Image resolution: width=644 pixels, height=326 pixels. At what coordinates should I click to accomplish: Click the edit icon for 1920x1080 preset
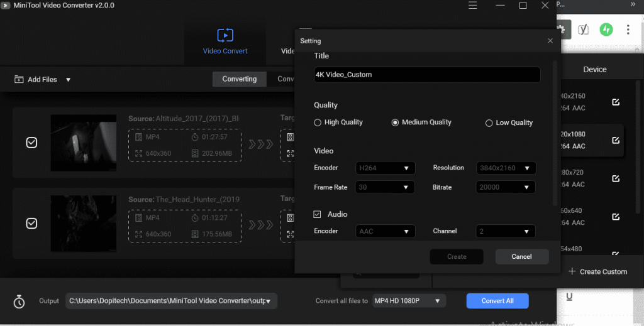click(x=616, y=140)
